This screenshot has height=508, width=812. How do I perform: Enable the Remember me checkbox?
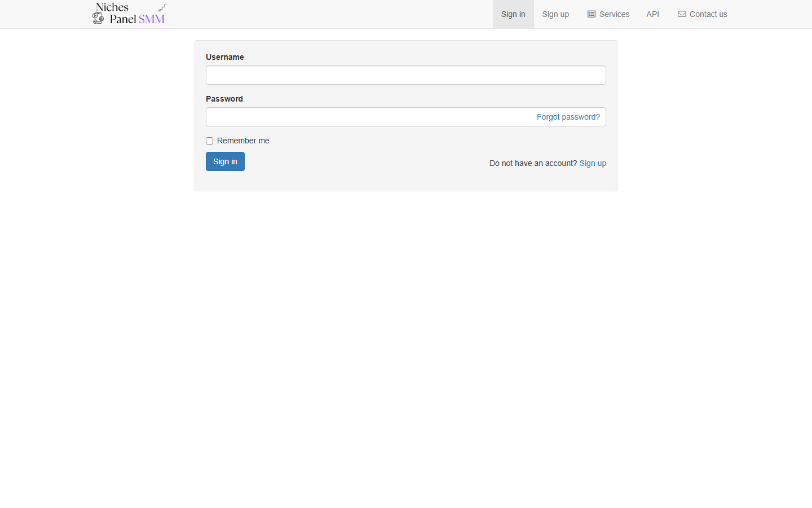point(209,141)
